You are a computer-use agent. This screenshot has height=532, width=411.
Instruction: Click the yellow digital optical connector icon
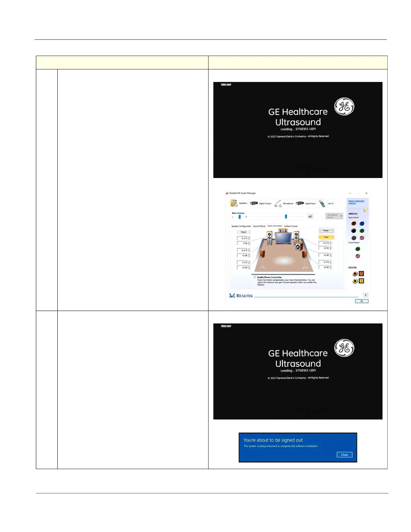click(361, 281)
